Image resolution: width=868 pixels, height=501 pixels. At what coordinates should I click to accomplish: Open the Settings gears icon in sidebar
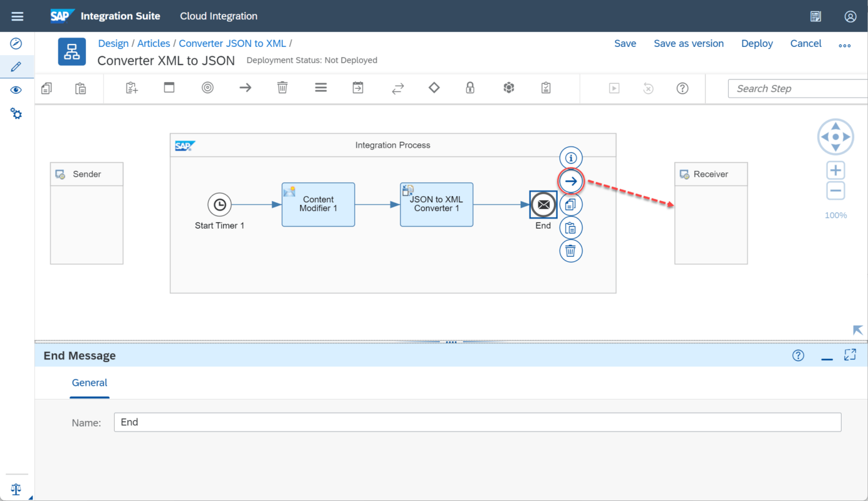pos(16,113)
